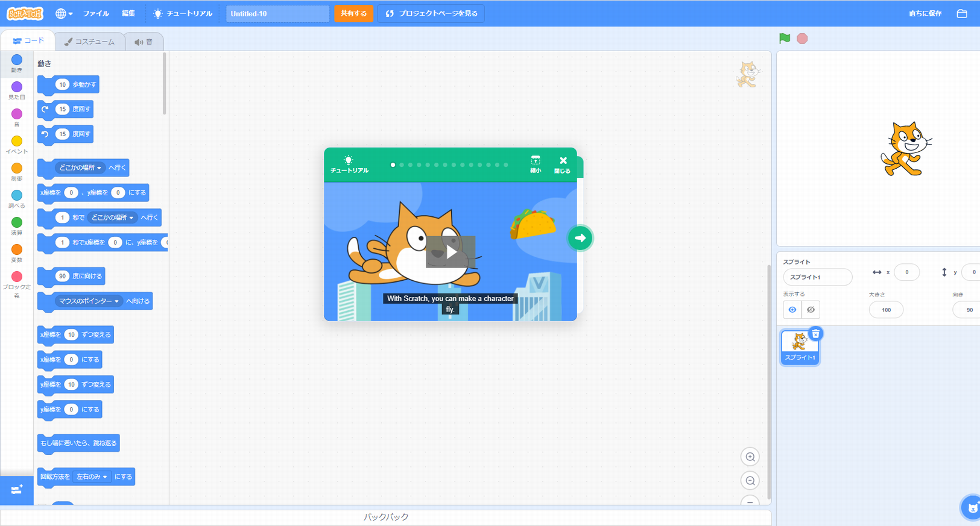Screen dimensions: 980x526
Task: Shrink the tutorial card with 縮小
Action: click(x=535, y=164)
